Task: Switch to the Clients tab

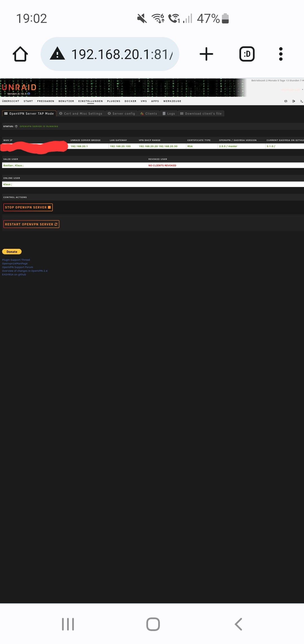Action: click(149, 114)
